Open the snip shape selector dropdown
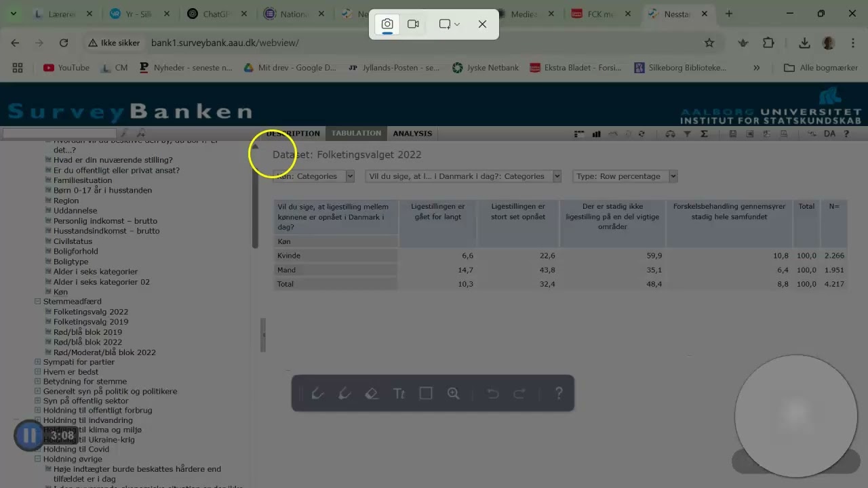Image resolution: width=868 pixels, height=488 pixels. click(450, 24)
